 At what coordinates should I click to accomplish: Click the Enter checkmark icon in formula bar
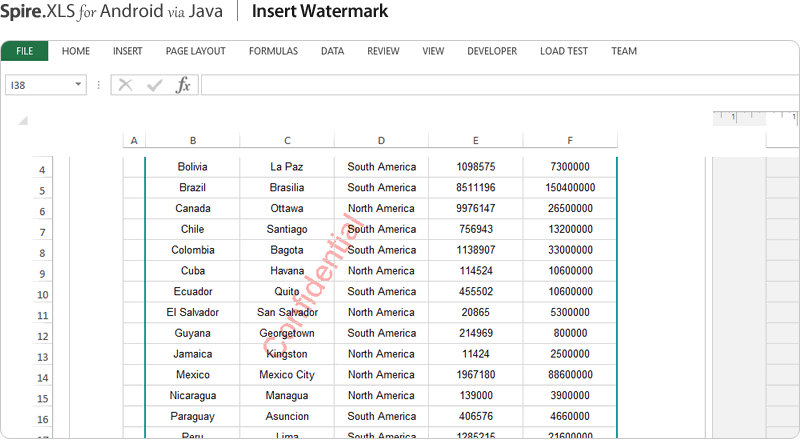click(154, 86)
